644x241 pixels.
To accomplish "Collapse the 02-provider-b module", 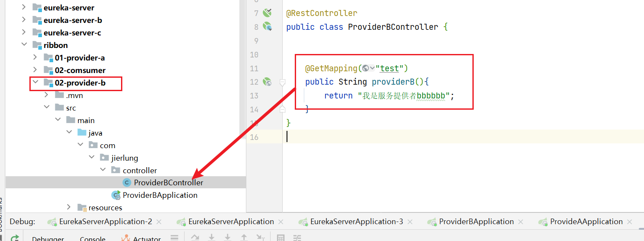I will click(x=35, y=82).
